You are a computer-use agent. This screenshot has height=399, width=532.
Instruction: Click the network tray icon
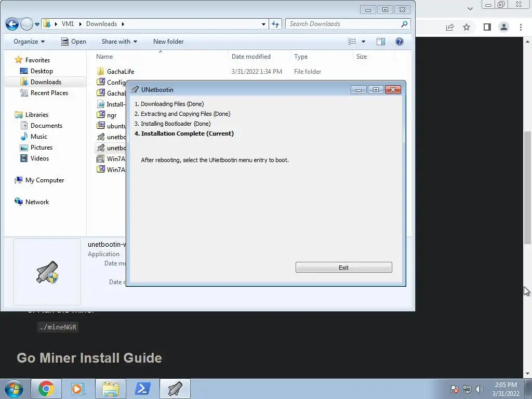coord(467,389)
